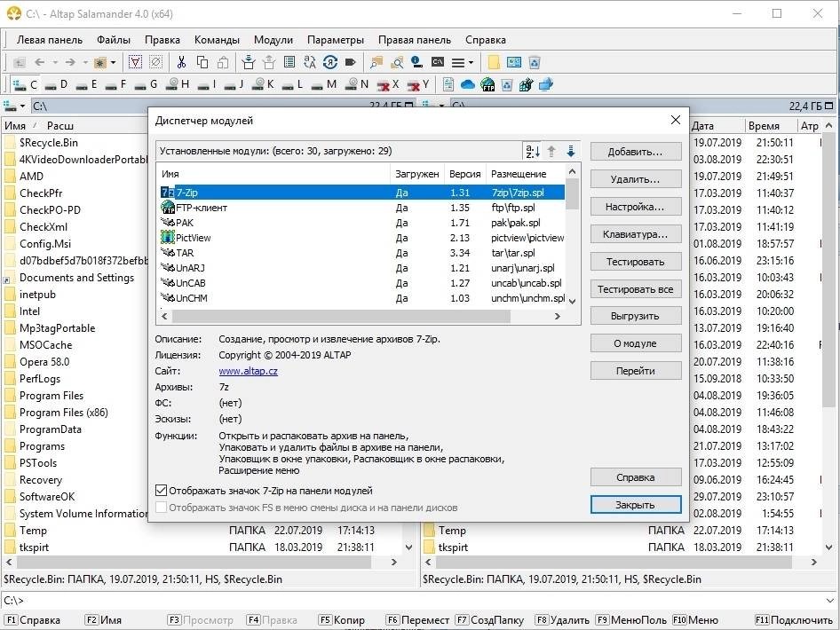
Task: Open the Правая панель menu
Action: coord(415,40)
